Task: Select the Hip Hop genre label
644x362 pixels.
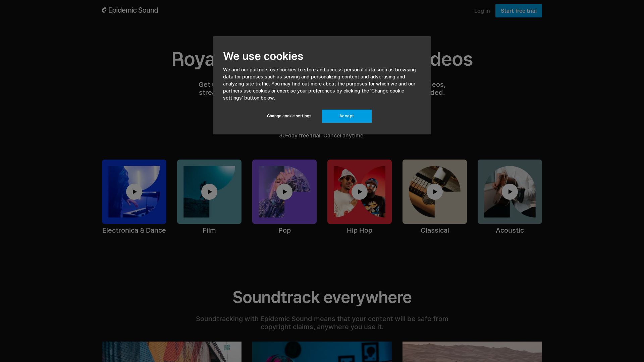Action: pos(360,231)
